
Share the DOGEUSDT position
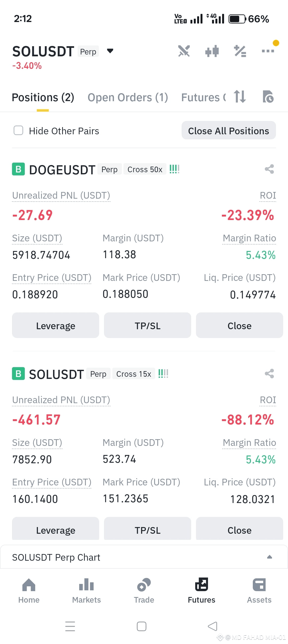click(x=269, y=169)
